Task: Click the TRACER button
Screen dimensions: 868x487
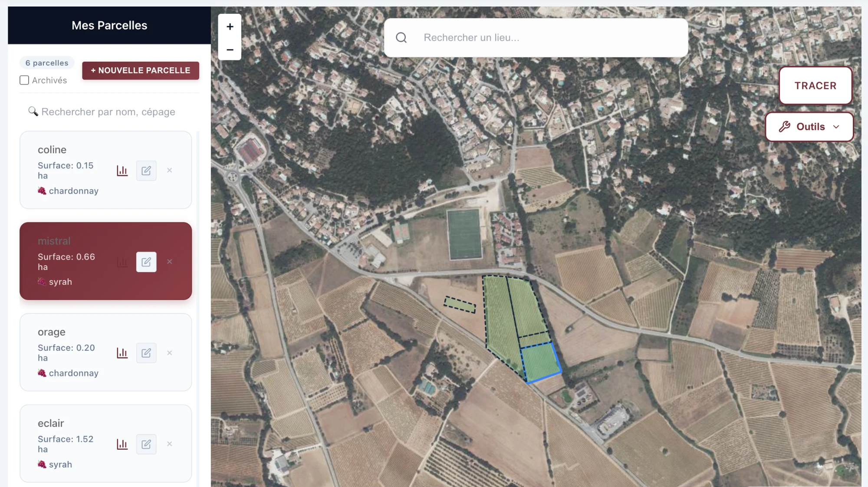Action: [815, 86]
